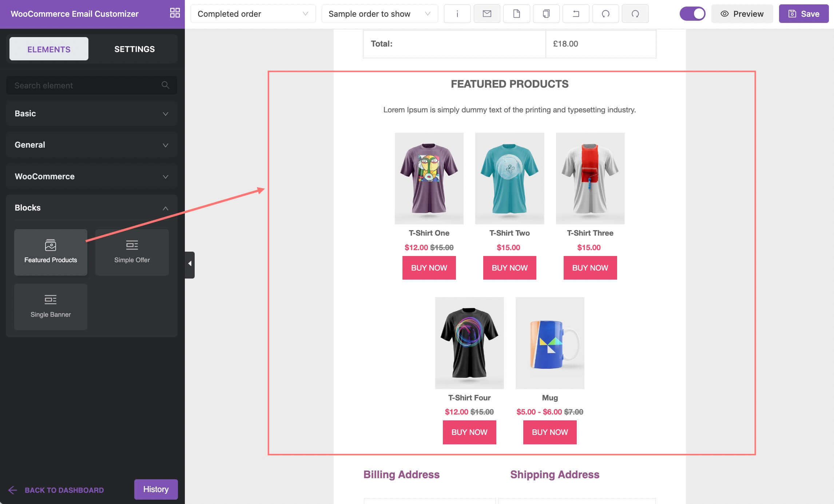Switch to the SETTINGS tab
The width and height of the screenshot is (834, 504).
(134, 49)
